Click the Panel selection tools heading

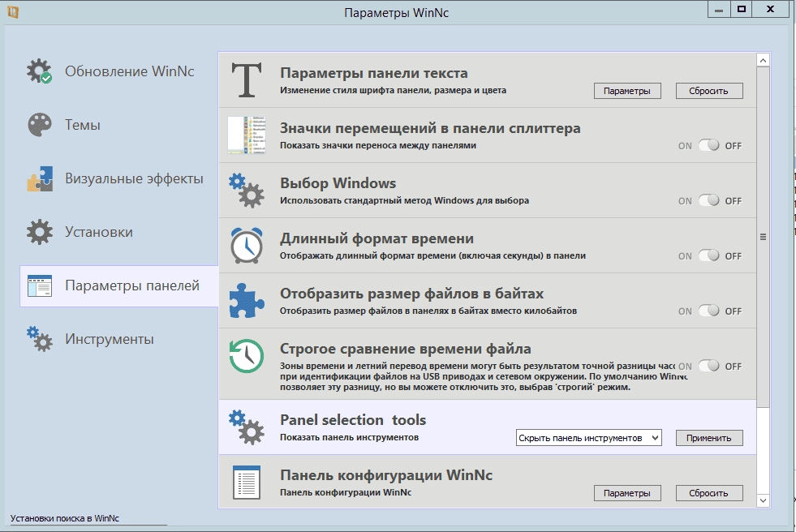click(353, 420)
